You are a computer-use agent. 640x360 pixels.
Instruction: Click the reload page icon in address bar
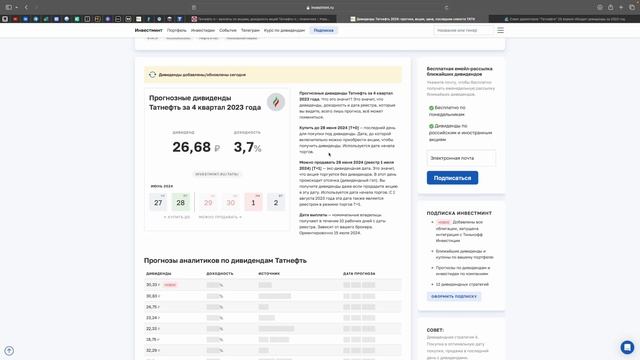(446, 7)
